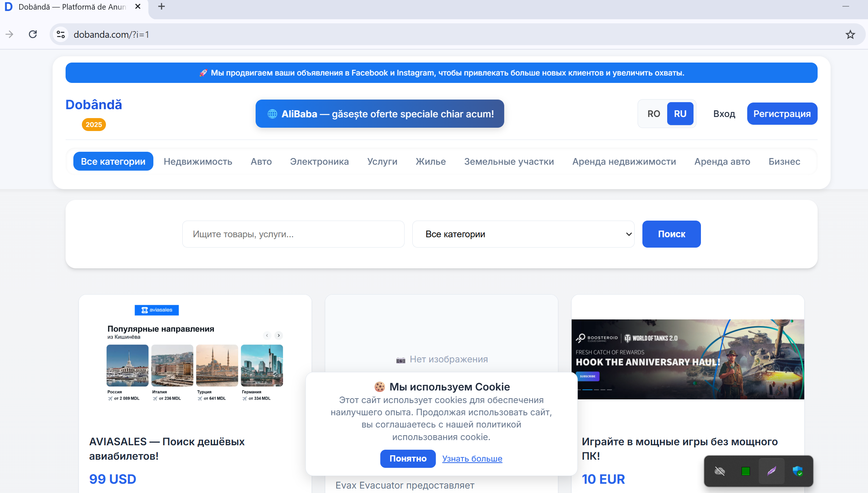
Task: Select the RU language option
Action: (x=680, y=114)
